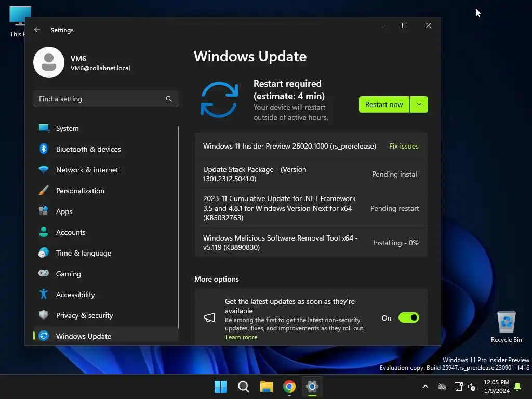This screenshot has height=399, width=532.
Task: Open the Learn more link
Action: (241, 337)
